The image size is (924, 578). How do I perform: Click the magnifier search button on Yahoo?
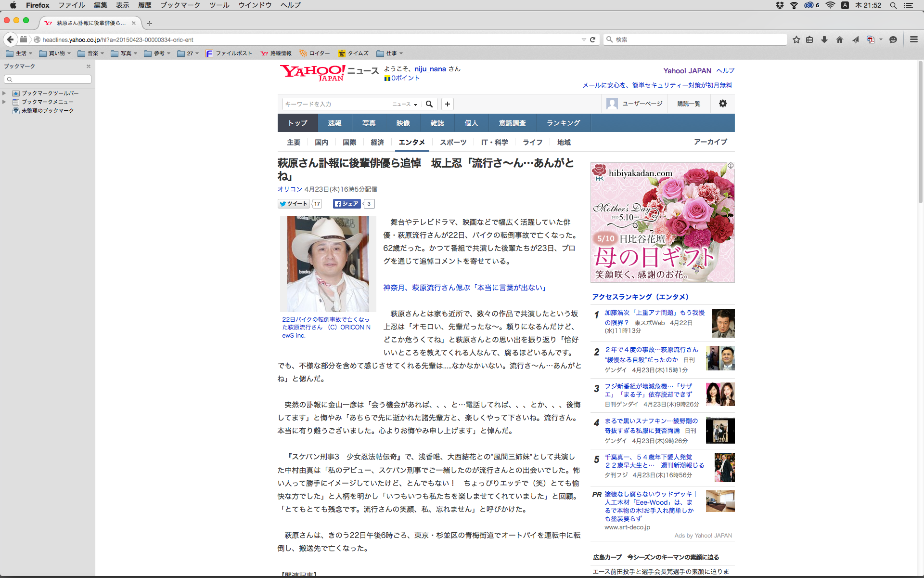[429, 104]
